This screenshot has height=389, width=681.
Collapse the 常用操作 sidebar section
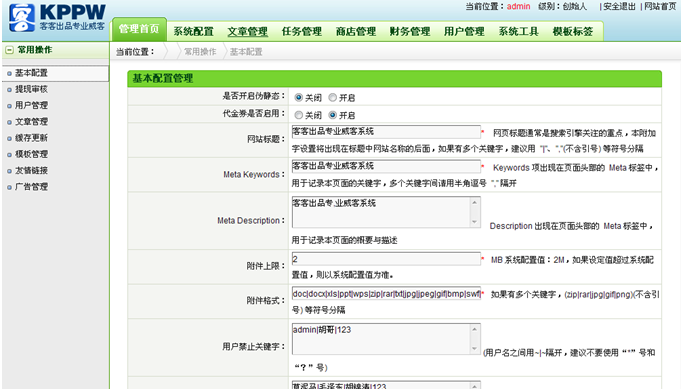click(10, 50)
